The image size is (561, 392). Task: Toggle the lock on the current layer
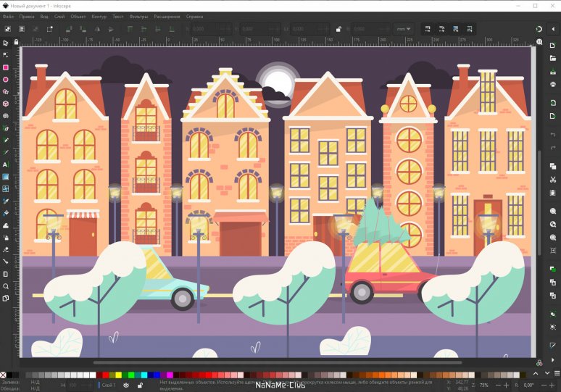[x=140, y=385]
